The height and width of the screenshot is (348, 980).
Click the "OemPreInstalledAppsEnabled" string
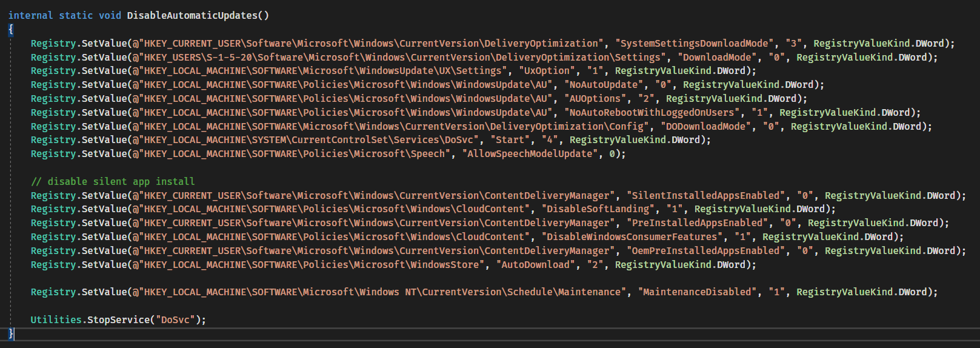click(x=705, y=251)
